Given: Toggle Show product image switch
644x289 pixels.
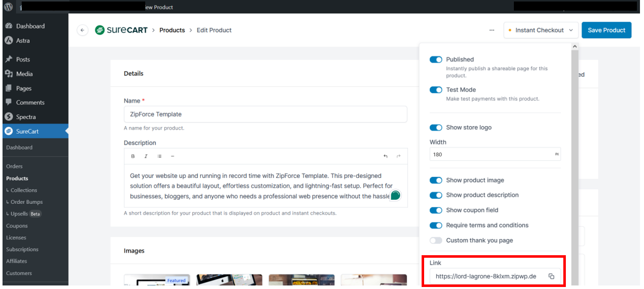Looking at the screenshot, I should pos(436,180).
